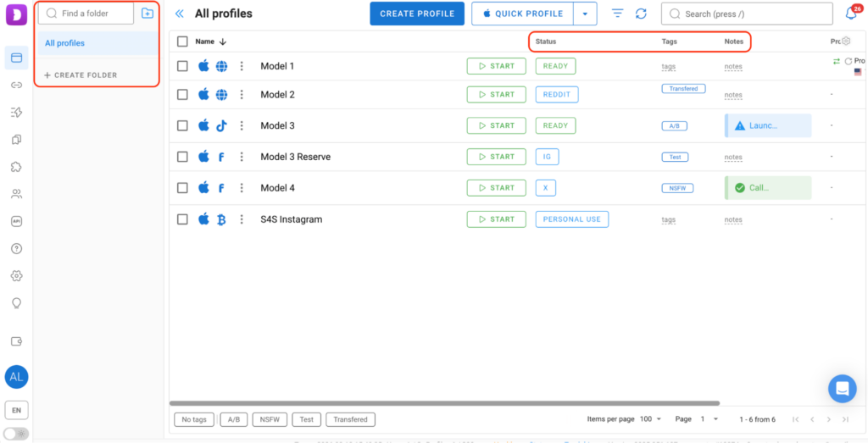Click the Bitcoin icon on S4S Instagram
This screenshot has height=443, width=868.
point(221,219)
